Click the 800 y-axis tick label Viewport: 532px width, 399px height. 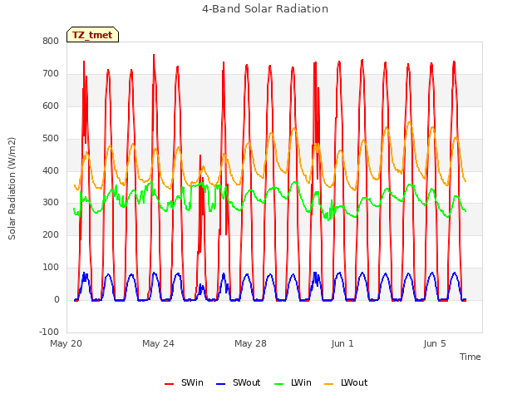[51, 42]
